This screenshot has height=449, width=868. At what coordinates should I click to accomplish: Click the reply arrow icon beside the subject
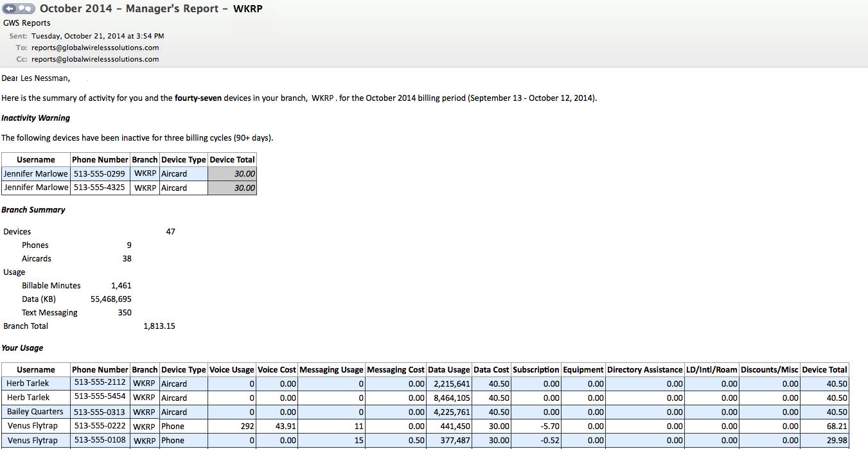[x=10, y=9]
